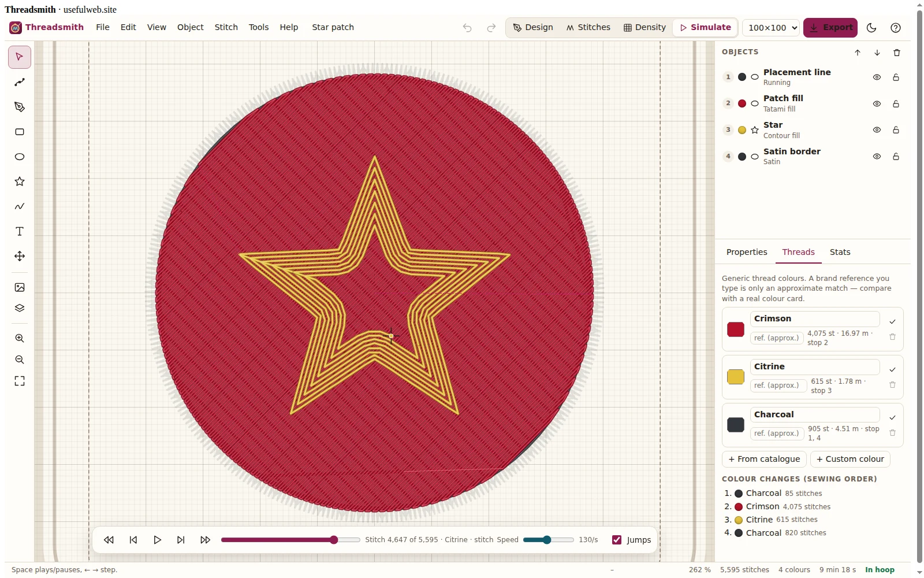Switch to dark mode theme

[872, 28]
